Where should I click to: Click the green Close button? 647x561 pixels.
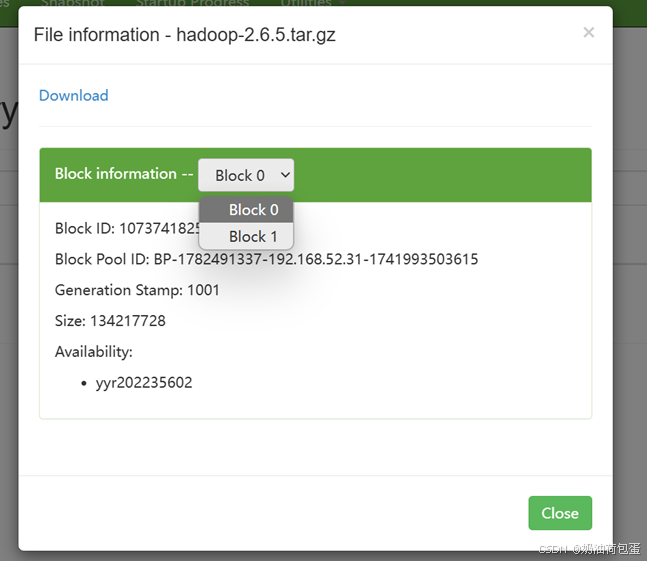pos(560,513)
